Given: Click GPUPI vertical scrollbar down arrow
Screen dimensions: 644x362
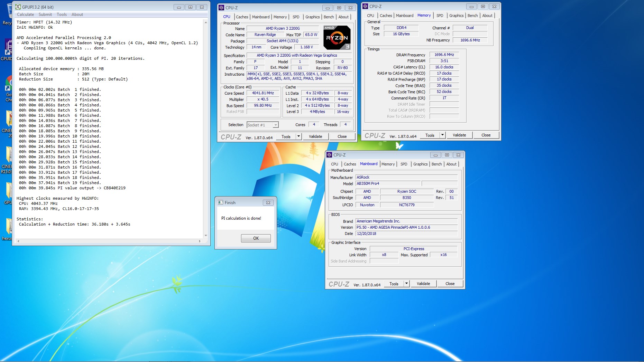Looking at the screenshot, I should [206, 235].
